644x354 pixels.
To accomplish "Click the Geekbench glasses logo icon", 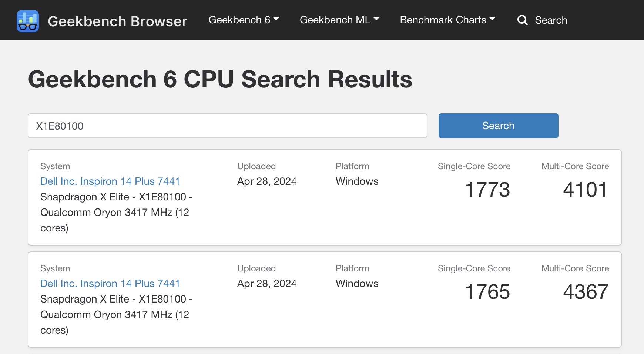I will click(x=28, y=21).
